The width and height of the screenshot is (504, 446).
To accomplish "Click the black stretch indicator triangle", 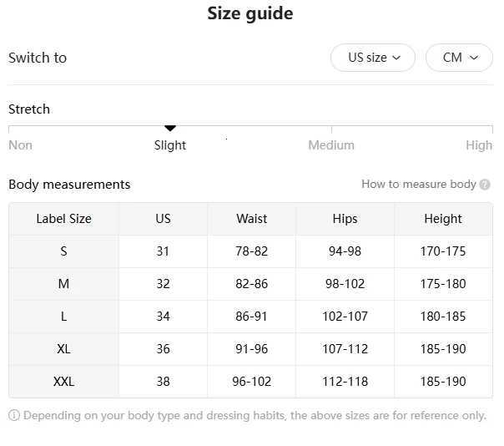I will pos(170,128).
